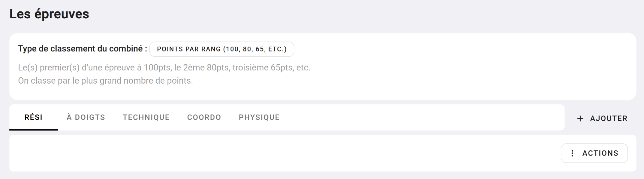Click the three-dot icon in Actions
644x179 pixels.
pyautogui.click(x=572, y=153)
